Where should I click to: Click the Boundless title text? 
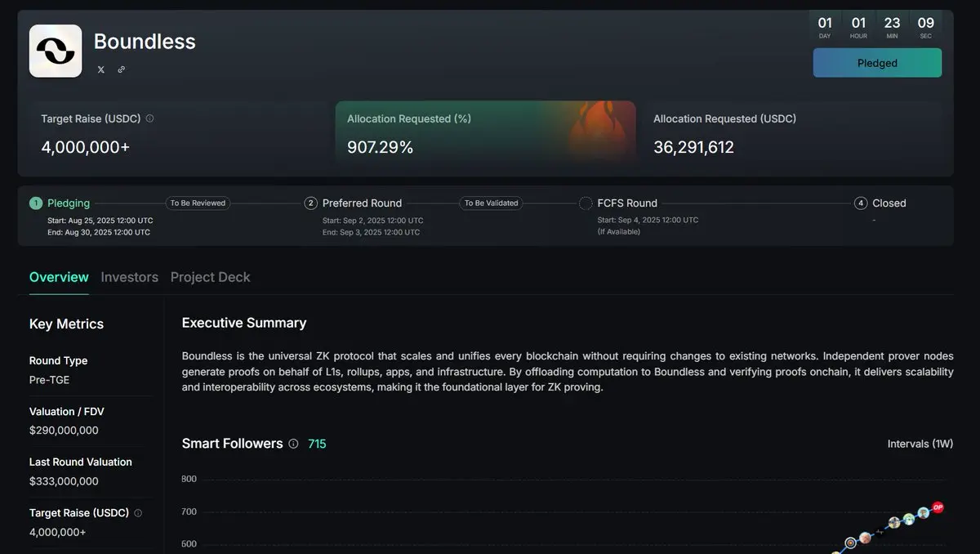pos(145,41)
